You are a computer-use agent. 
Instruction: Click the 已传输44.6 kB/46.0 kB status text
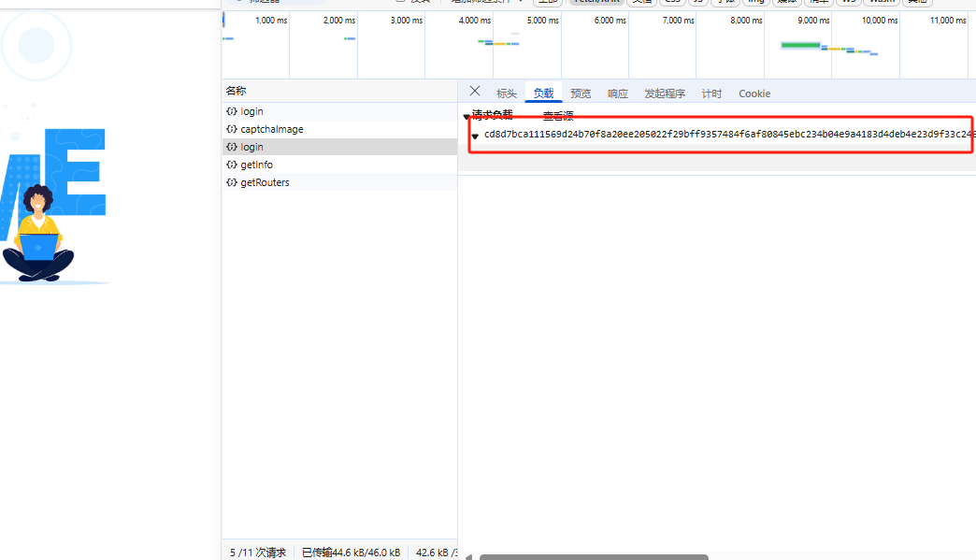click(352, 553)
